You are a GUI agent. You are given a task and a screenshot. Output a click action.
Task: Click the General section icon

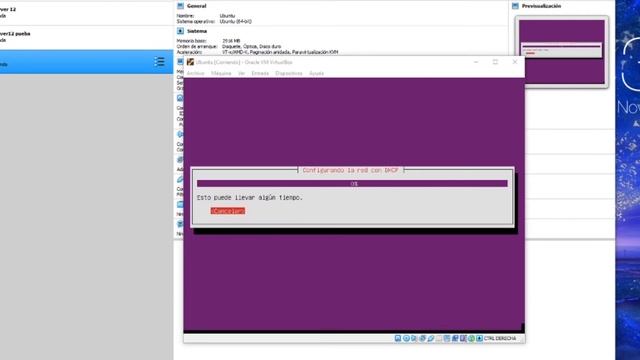pyautogui.click(x=180, y=6)
